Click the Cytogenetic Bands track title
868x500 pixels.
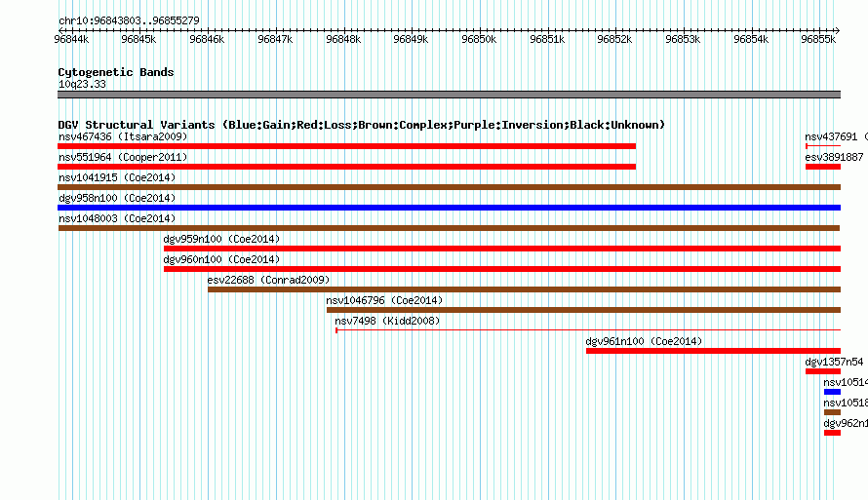tap(116, 72)
